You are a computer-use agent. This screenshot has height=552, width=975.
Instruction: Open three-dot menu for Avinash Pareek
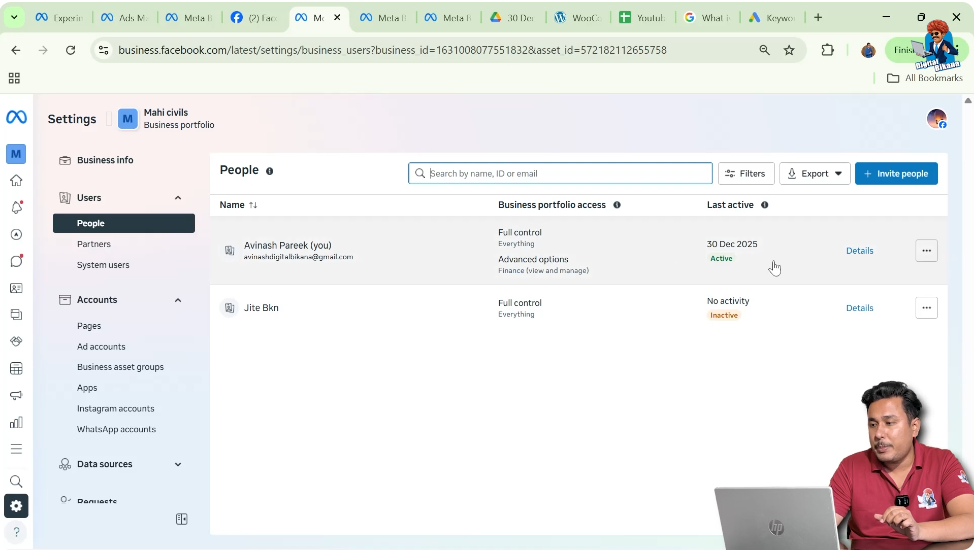(x=926, y=251)
